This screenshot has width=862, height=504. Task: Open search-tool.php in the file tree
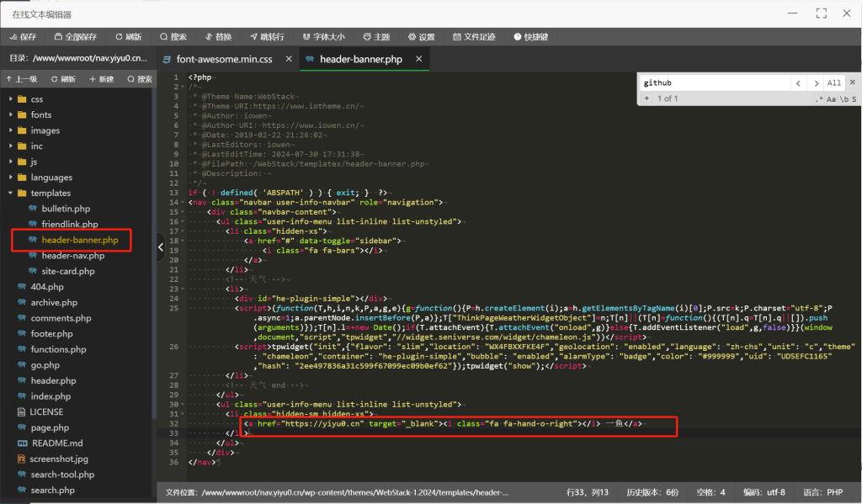click(62, 475)
